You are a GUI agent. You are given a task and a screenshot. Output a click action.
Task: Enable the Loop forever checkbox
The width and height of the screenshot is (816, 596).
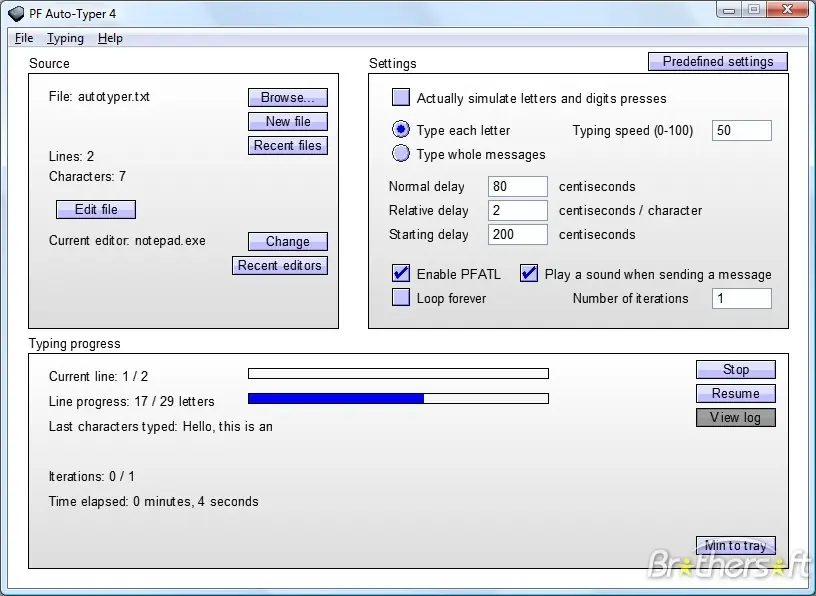[x=401, y=297]
